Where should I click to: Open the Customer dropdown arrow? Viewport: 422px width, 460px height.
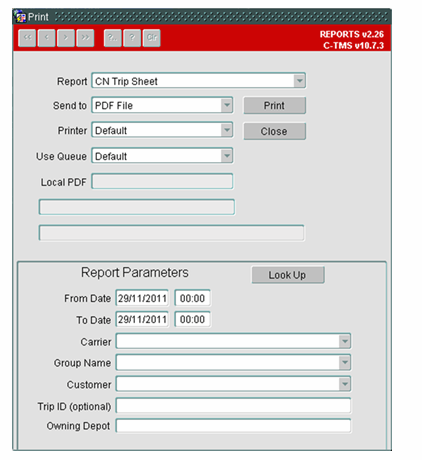[x=344, y=384]
